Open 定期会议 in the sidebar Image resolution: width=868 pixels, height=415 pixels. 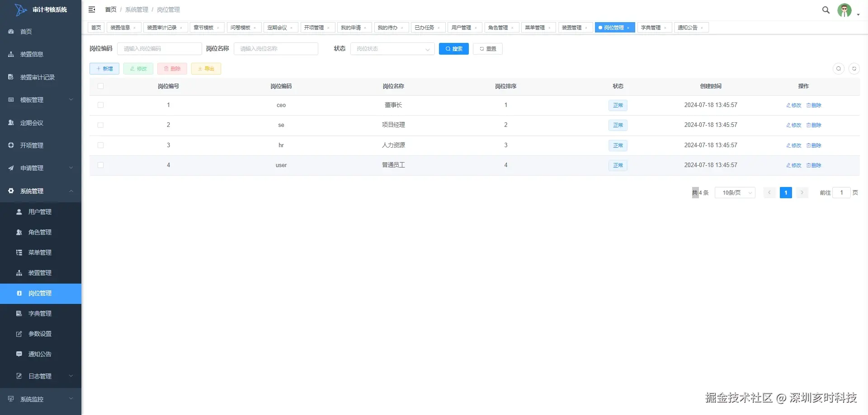41,123
